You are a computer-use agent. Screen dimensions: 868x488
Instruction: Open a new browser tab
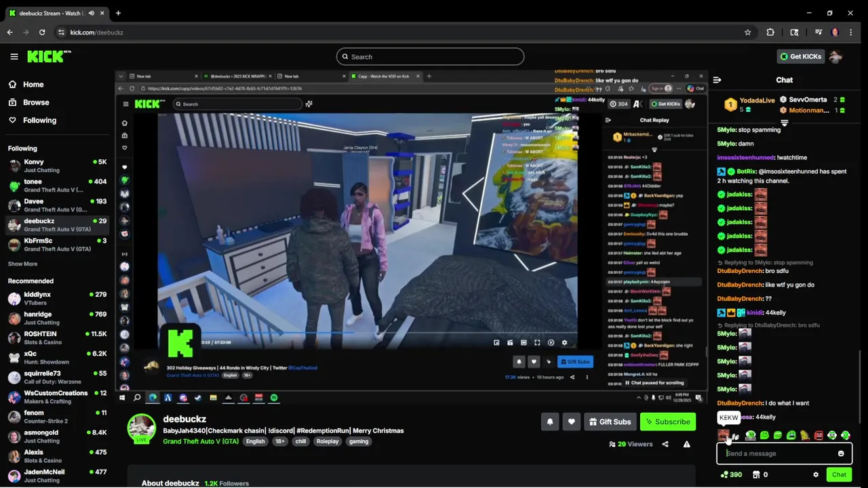[x=118, y=13]
